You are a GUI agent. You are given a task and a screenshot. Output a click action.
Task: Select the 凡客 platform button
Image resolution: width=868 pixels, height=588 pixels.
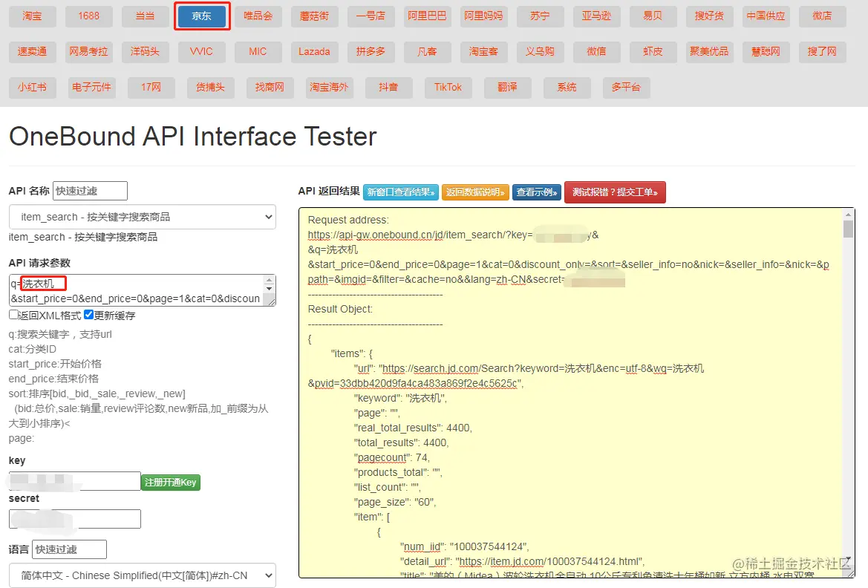coord(428,51)
